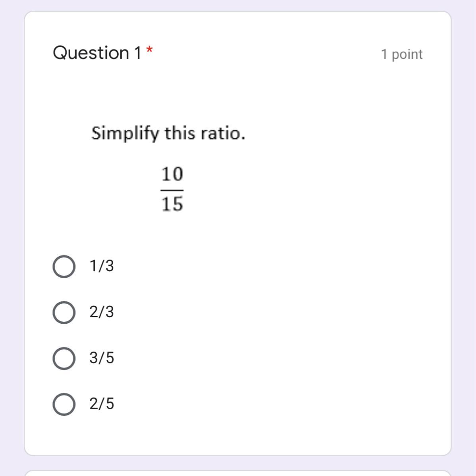Click the red required asterisk
This screenshot has height=476, width=476.
149,50
